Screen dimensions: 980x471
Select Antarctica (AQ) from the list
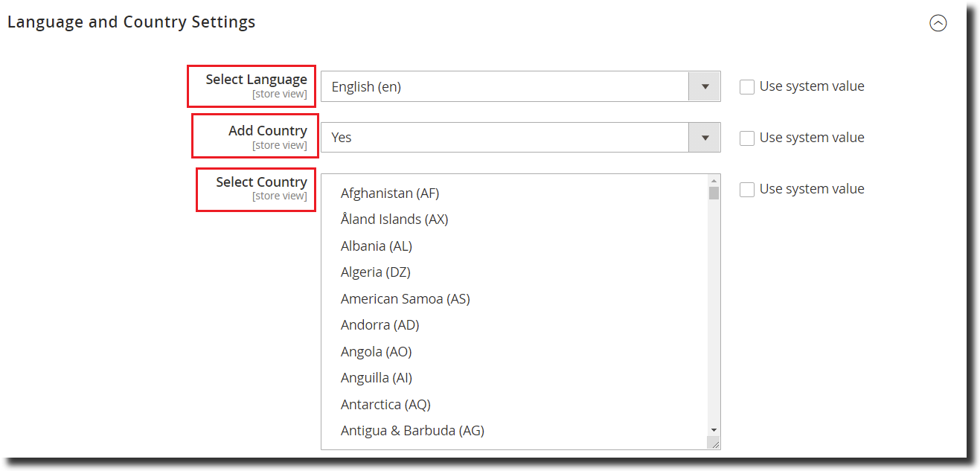(x=385, y=405)
